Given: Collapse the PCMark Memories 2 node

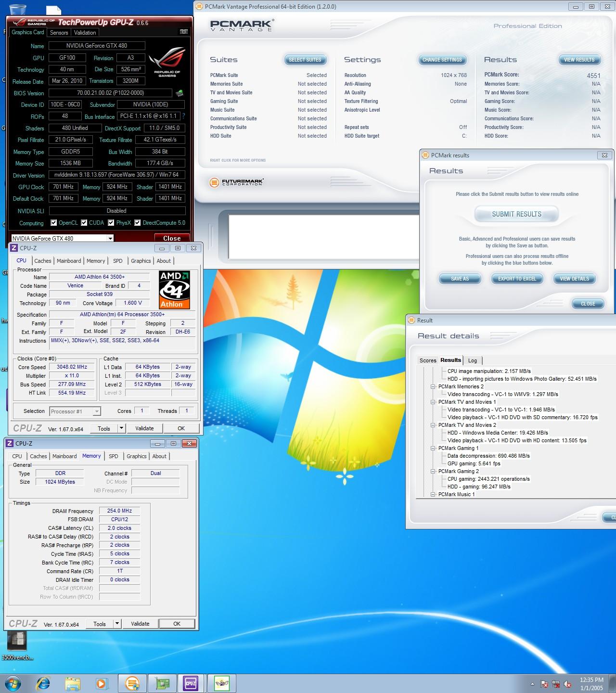Looking at the screenshot, I should point(433,386).
